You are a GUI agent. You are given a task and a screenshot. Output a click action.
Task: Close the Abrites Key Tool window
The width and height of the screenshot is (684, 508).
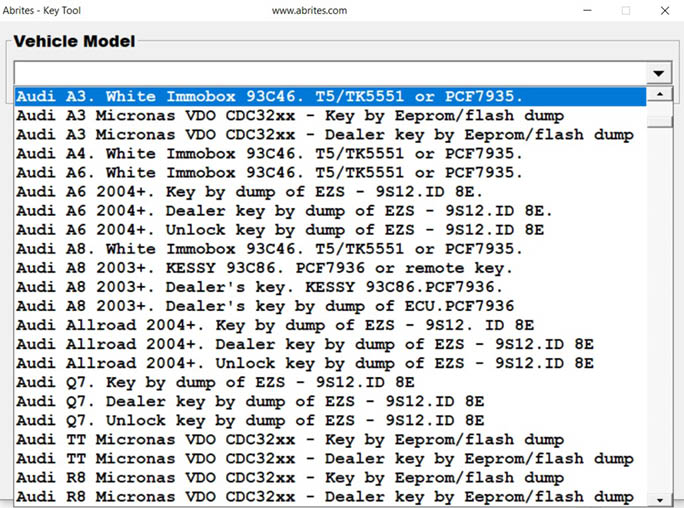[x=664, y=10]
